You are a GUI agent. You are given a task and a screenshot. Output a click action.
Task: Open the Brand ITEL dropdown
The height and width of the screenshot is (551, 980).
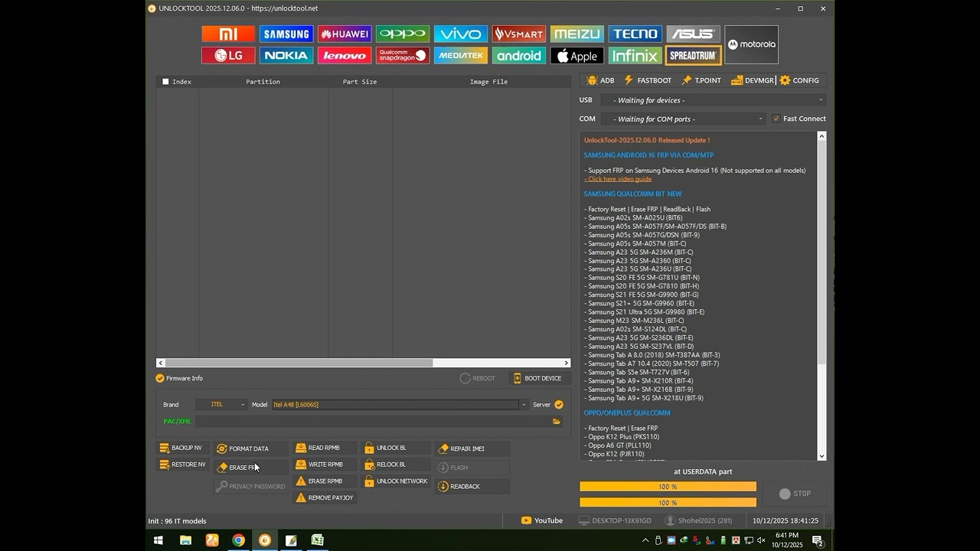[x=221, y=405]
